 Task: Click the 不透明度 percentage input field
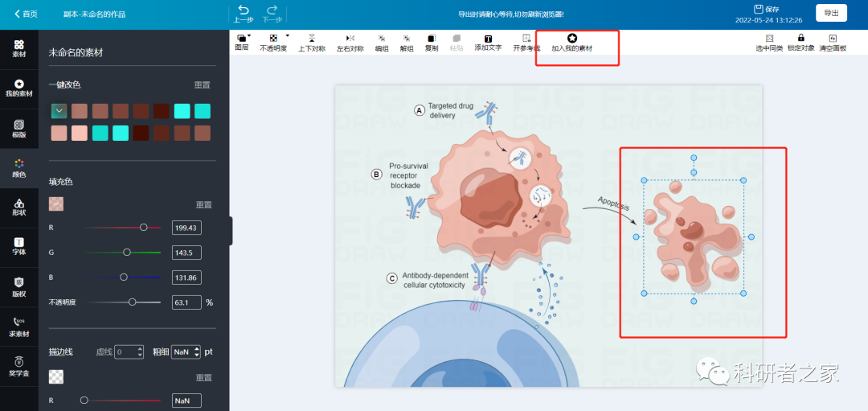tap(186, 302)
